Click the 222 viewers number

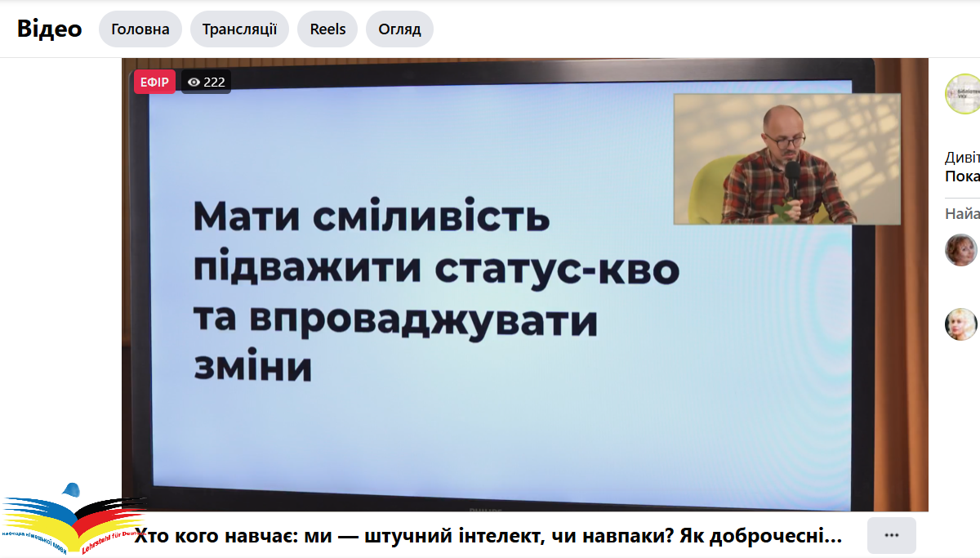(214, 82)
